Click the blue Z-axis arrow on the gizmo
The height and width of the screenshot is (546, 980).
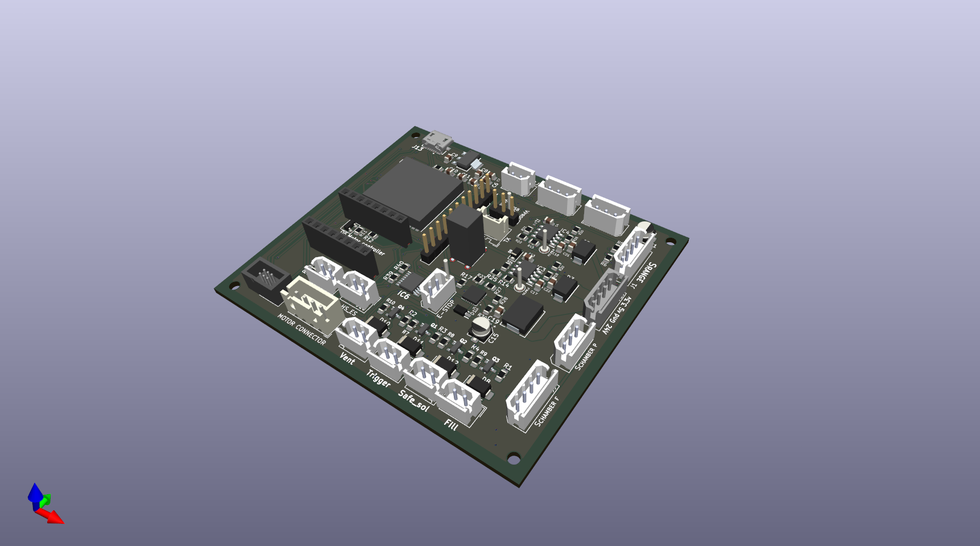35,493
